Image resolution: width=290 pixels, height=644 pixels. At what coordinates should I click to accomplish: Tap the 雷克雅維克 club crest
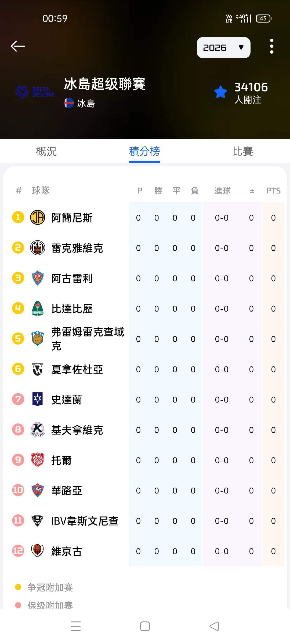pyautogui.click(x=38, y=248)
